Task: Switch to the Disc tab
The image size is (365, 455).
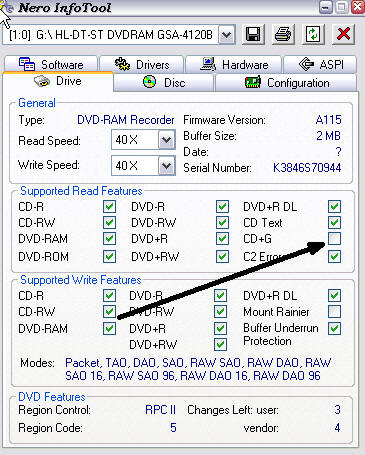Action: tap(164, 82)
